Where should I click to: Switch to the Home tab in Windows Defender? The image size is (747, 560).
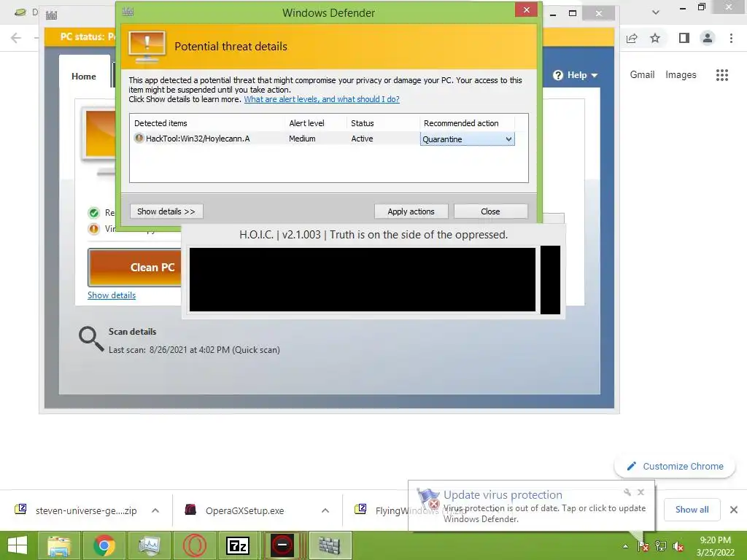tap(84, 76)
